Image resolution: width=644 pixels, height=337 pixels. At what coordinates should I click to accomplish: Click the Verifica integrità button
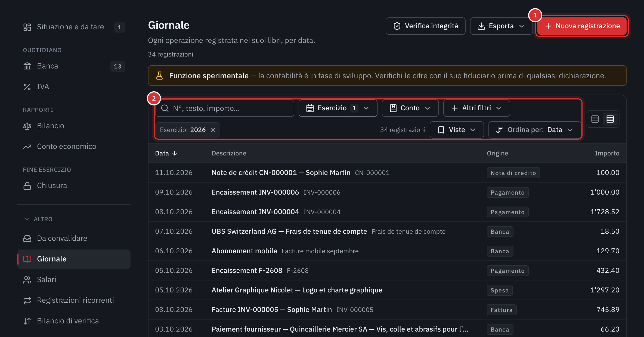[425, 26]
